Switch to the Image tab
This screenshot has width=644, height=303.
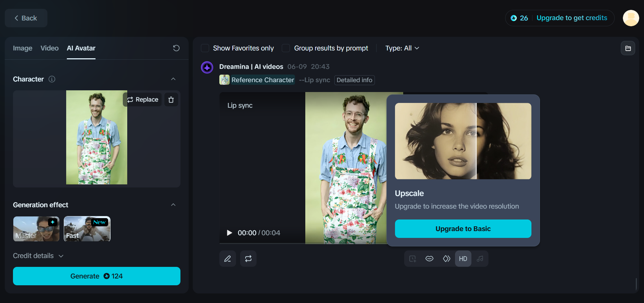pos(23,48)
